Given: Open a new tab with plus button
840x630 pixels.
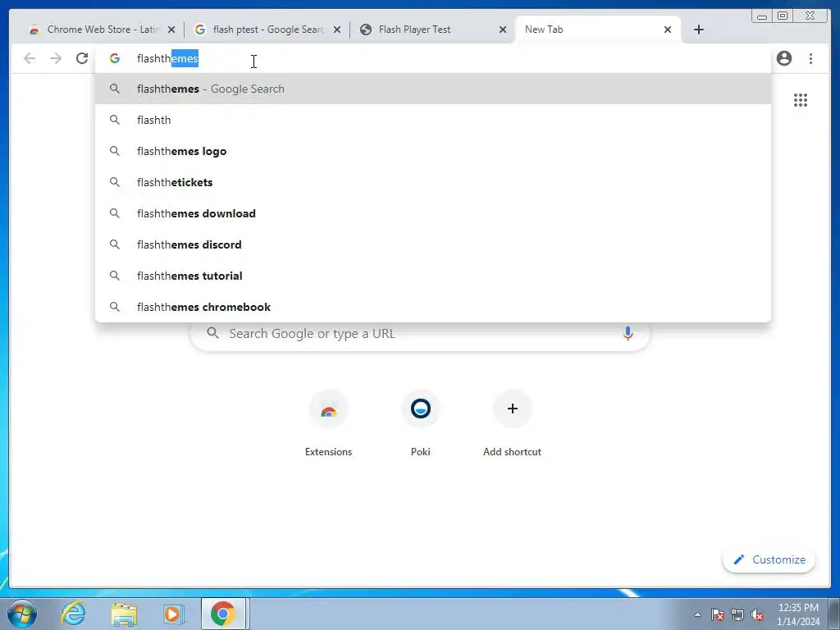Looking at the screenshot, I should [x=699, y=30].
